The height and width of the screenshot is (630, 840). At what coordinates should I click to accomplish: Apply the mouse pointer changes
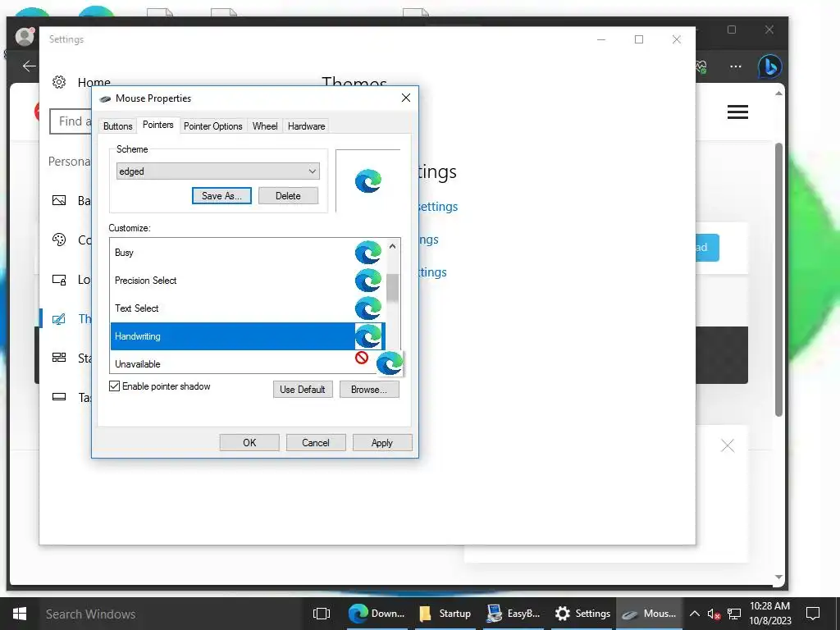382,442
